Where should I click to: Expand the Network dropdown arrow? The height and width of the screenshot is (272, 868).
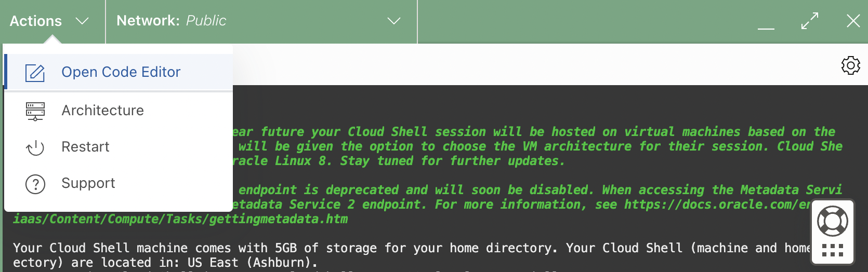(394, 21)
